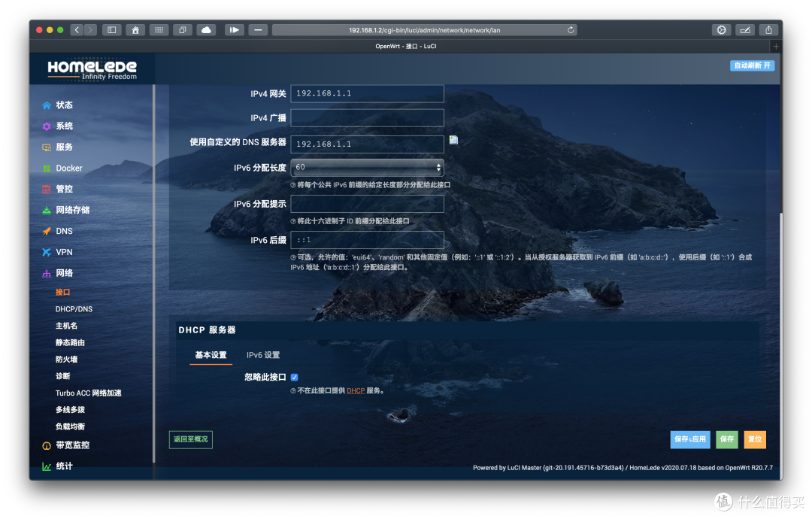Open the grid favorites icon
The height and width of the screenshot is (519, 812).
click(x=159, y=30)
